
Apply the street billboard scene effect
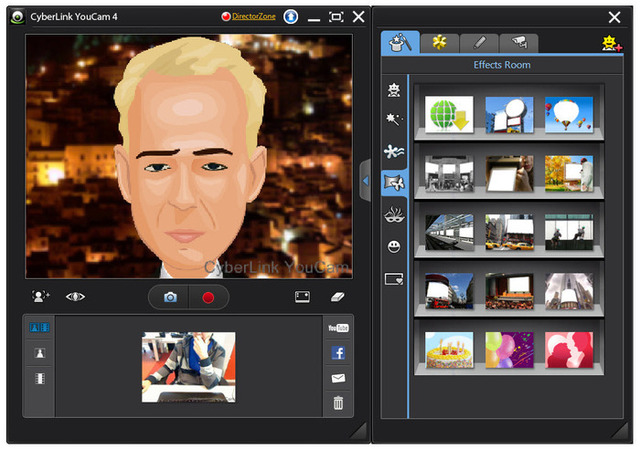[509, 115]
